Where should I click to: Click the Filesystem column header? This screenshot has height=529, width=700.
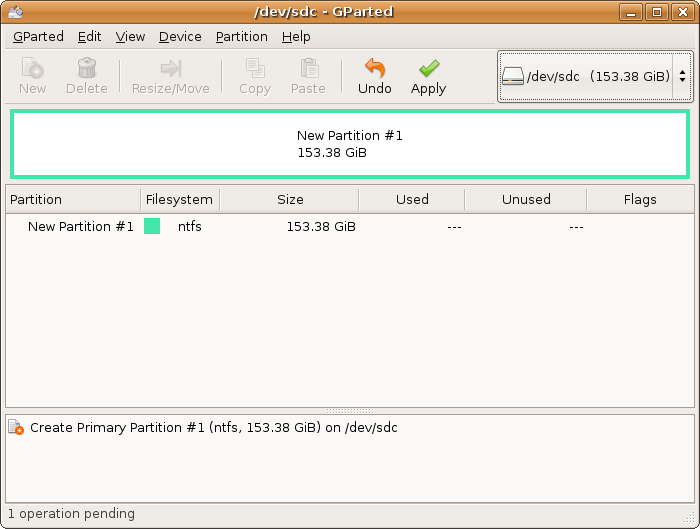point(179,199)
